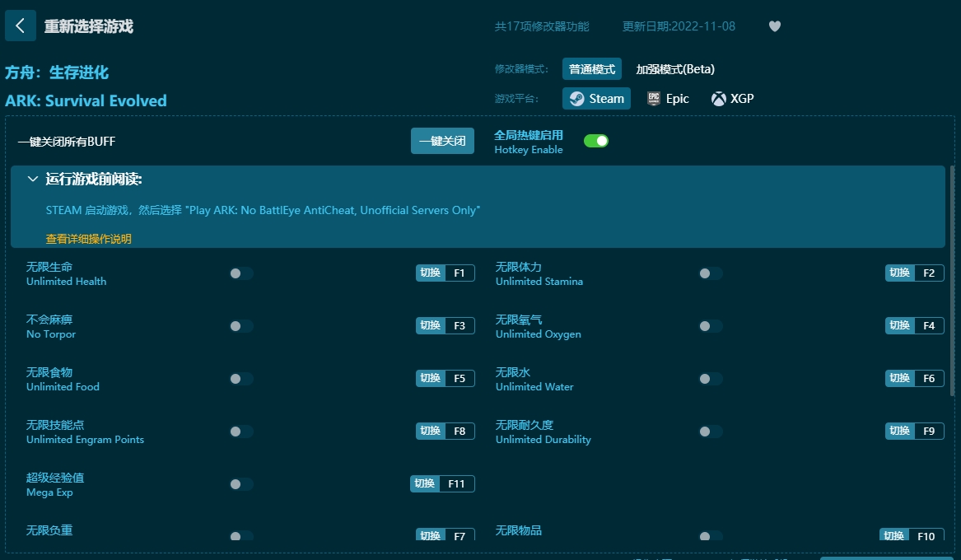Click the 一键关闭 button
Viewport: 961px width, 560px height.
click(442, 141)
